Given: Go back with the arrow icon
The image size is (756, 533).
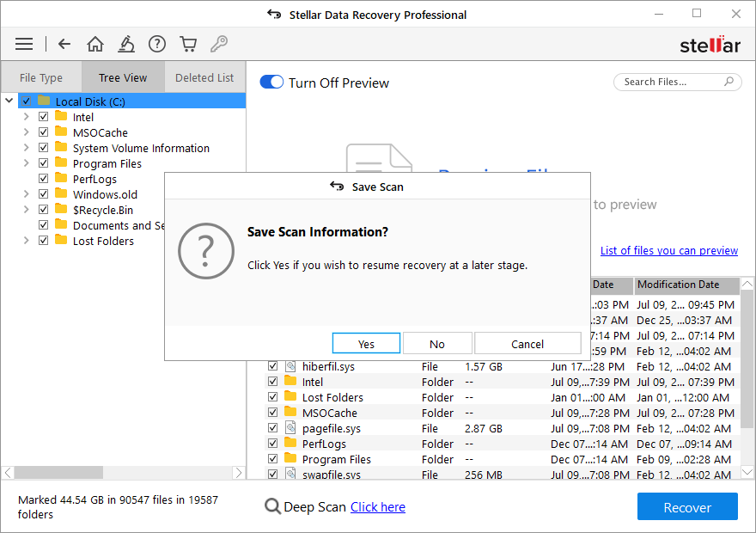Looking at the screenshot, I should click(x=64, y=44).
